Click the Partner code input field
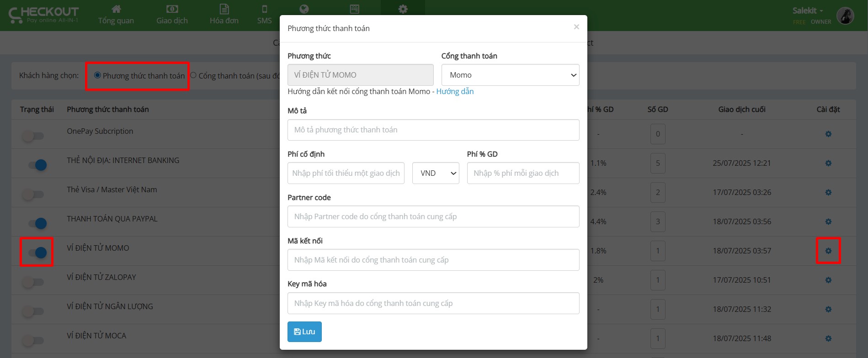Screen dimensions: 868x358 tap(433, 216)
